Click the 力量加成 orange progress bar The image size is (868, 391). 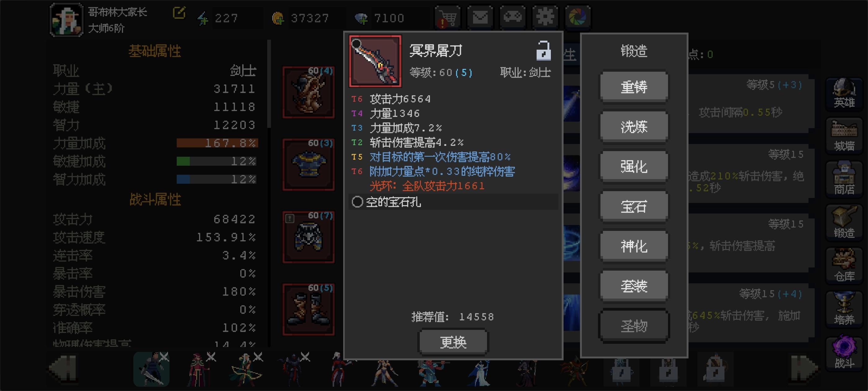[x=217, y=143]
